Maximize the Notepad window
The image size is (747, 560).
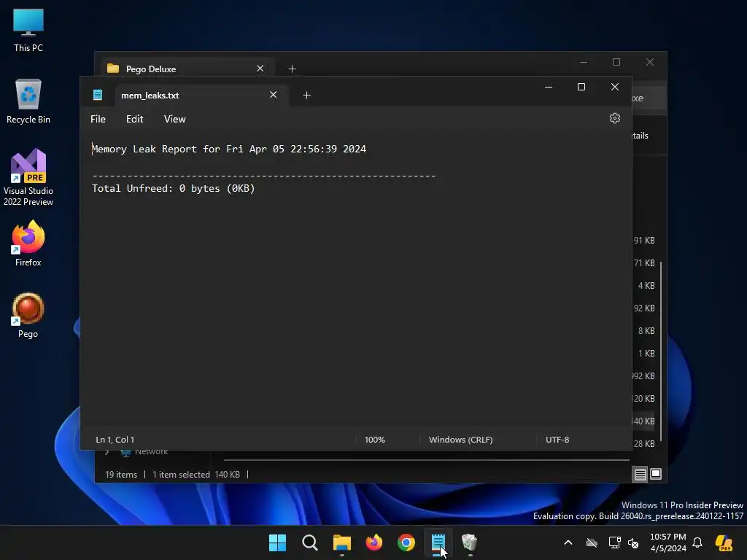click(581, 87)
